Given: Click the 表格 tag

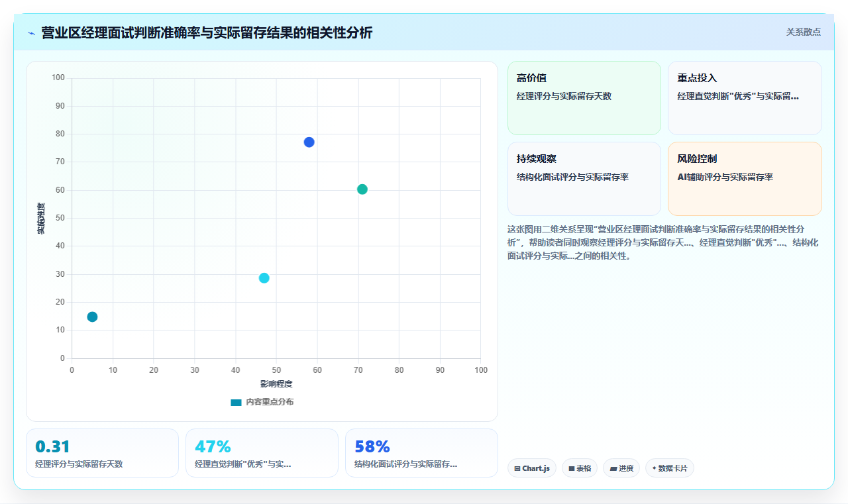Looking at the screenshot, I should pyautogui.click(x=580, y=468).
